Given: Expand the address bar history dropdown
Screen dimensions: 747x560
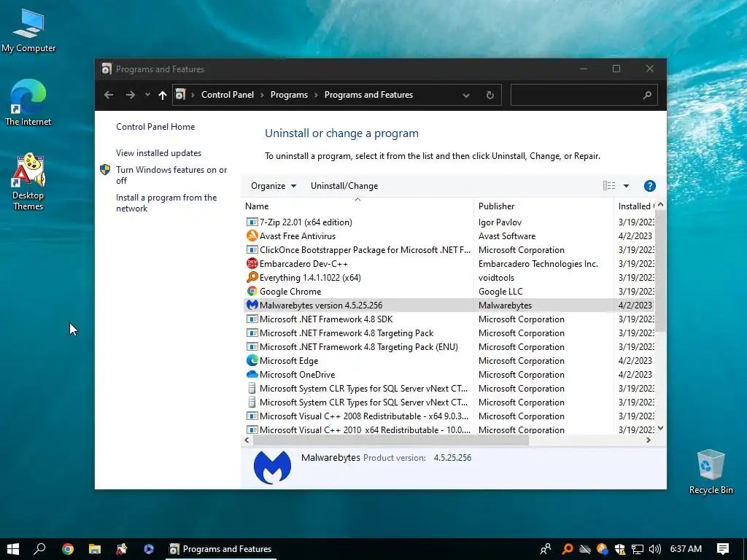Looking at the screenshot, I should pos(466,96).
